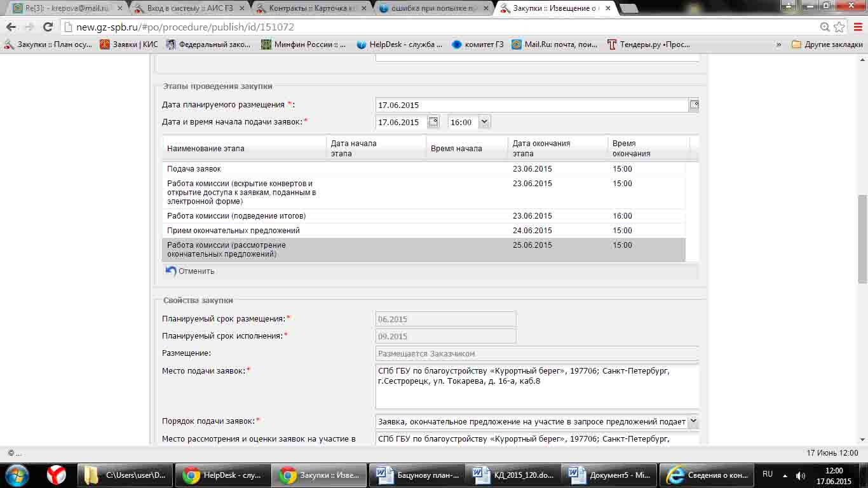The image size is (868, 488).
Task: Focus the browser address bar
Action: (438, 27)
